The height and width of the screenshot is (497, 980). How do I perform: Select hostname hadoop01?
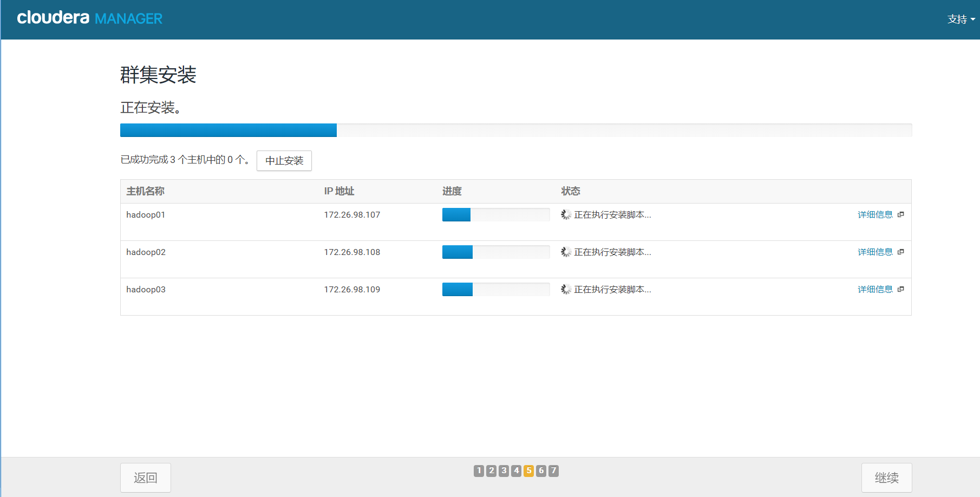[x=146, y=215]
